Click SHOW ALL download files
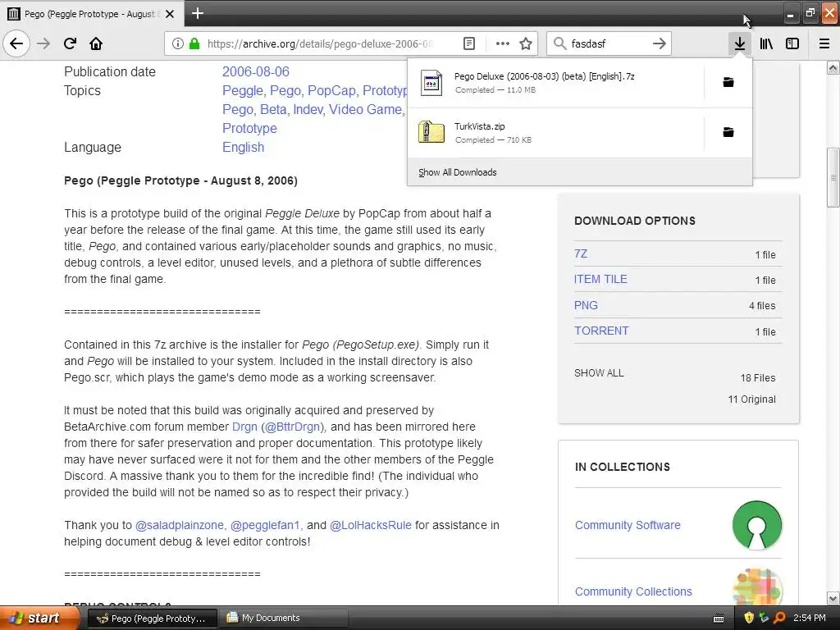This screenshot has width=840, height=630. 599,373
